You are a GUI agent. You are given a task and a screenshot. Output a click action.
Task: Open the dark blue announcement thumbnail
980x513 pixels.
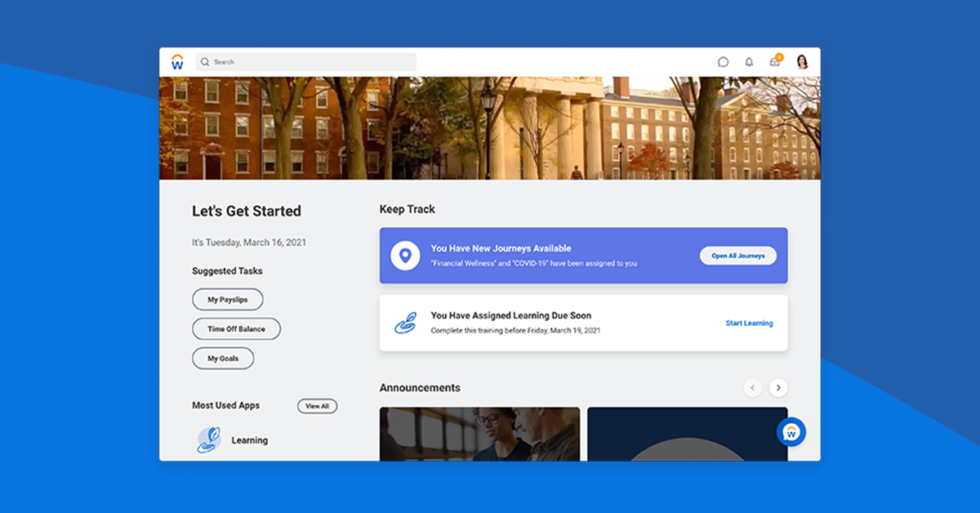(x=688, y=434)
